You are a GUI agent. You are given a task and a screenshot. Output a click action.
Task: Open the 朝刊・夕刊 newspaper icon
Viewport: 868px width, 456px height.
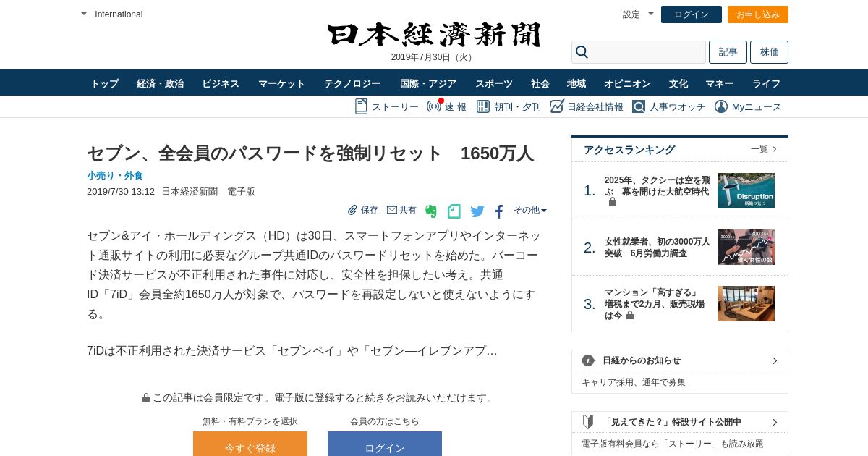pos(483,106)
